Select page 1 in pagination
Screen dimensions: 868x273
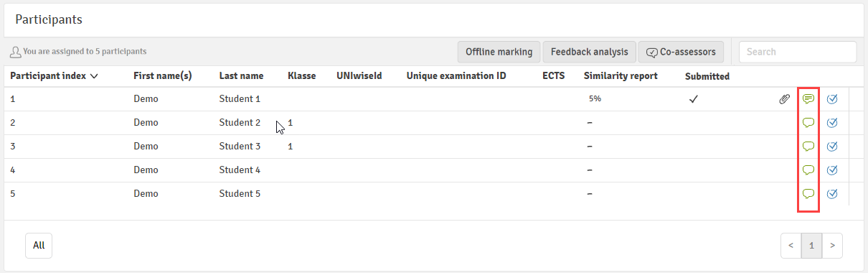point(811,246)
